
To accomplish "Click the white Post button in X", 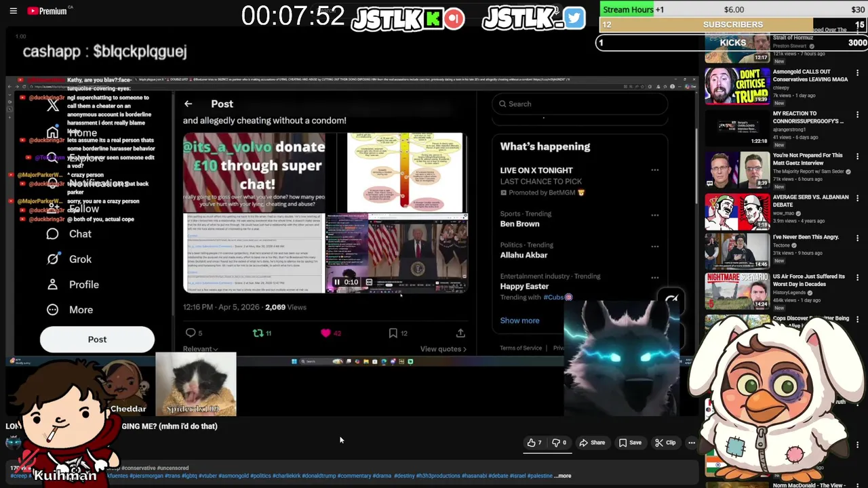I will (x=97, y=340).
